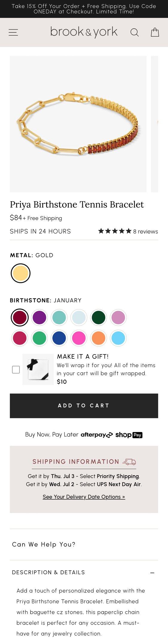Click the afterpay logo
The image size is (168, 644).
(x=97, y=435)
